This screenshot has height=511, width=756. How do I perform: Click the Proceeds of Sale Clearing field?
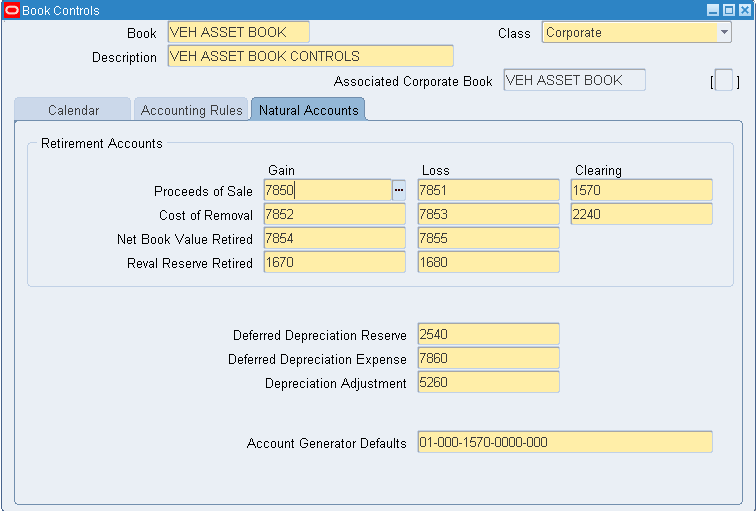pos(641,191)
